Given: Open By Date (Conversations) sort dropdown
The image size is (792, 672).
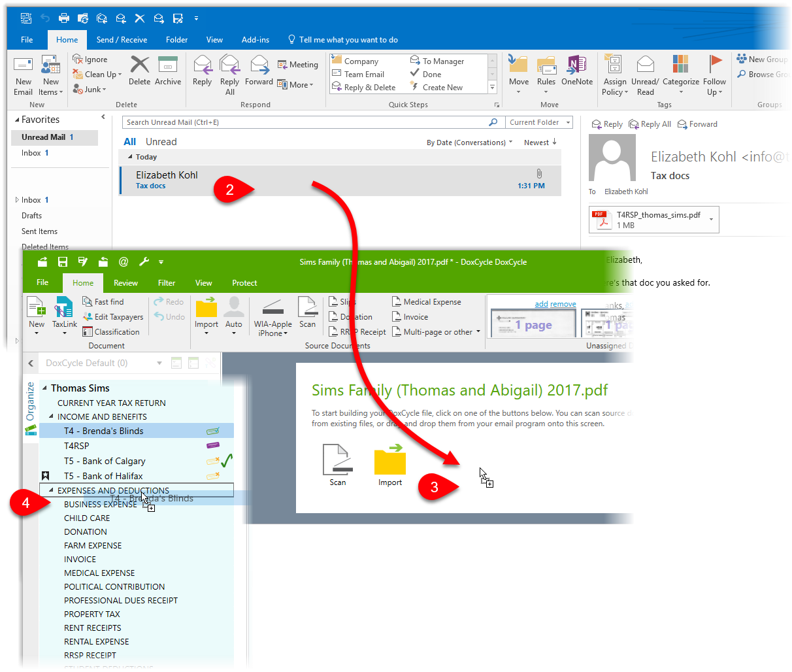Looking at the screenshot, I should (470, 143).
